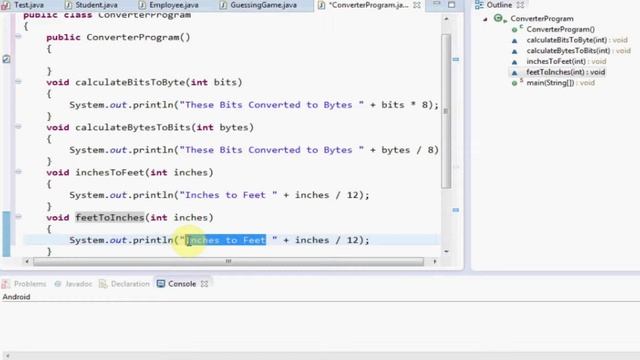Click editor horizontal scrollbar left arrow
Screen dimensions: 640x360
27,261
